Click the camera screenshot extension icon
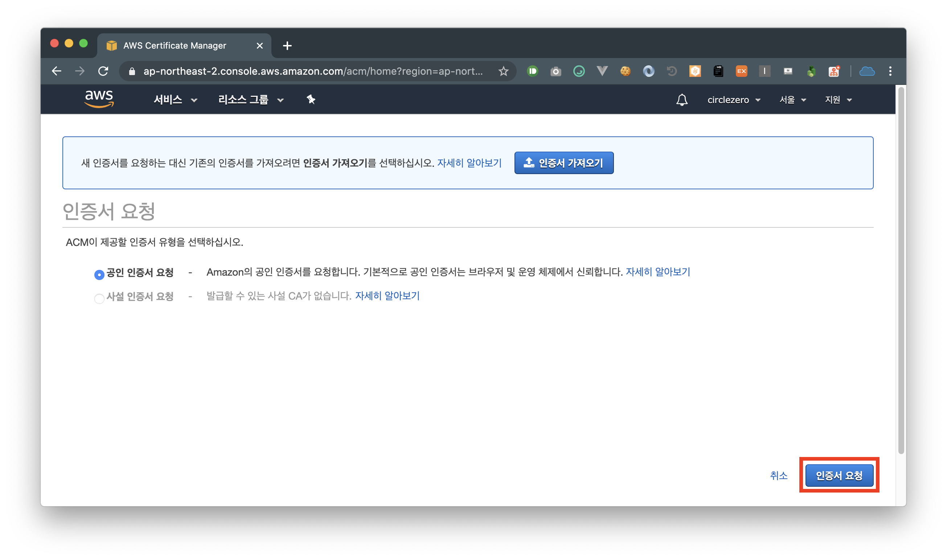This screenshot has width=947, height=560. (556, 71)
